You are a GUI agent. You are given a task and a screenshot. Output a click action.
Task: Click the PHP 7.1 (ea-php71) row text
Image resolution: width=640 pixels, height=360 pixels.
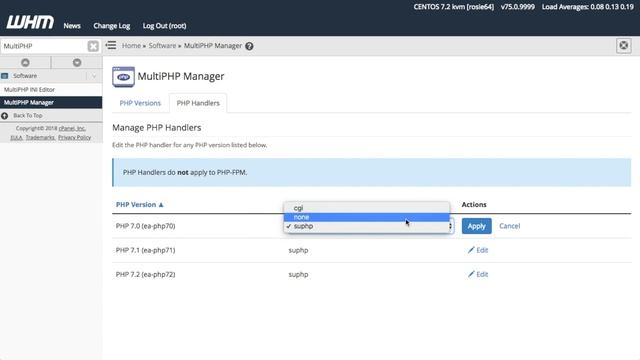coord(145,250)
